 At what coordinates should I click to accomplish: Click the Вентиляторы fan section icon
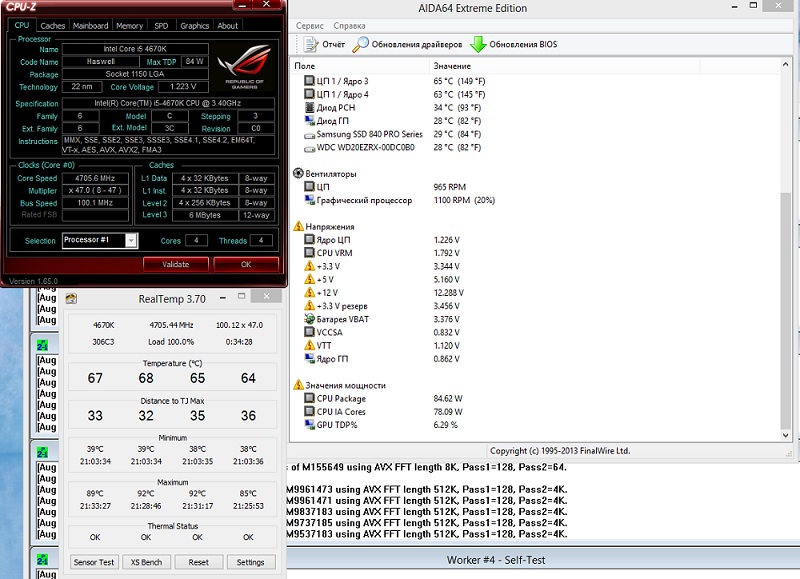298,173
